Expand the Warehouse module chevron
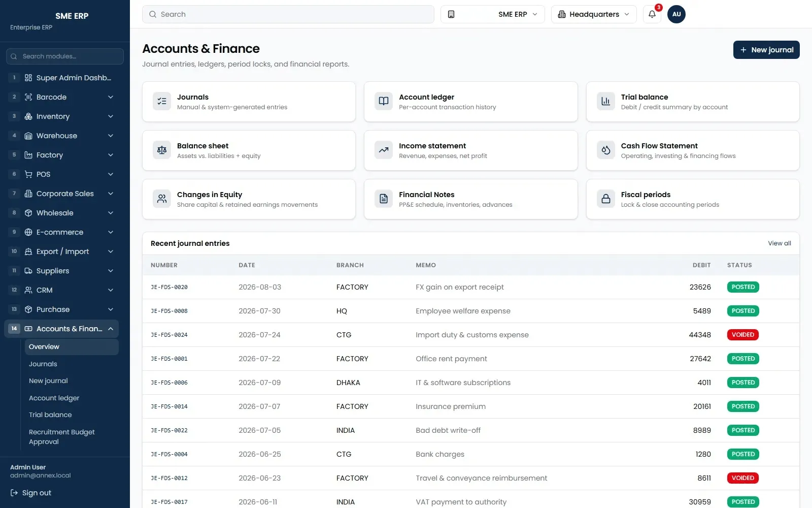Screen dimensions: 812x508 [111, 136]
